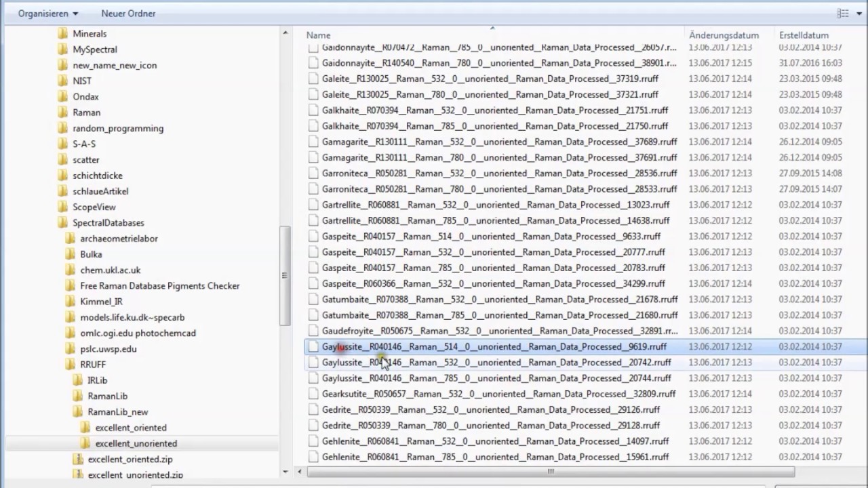This screenshot has height=488, width=868.
Task: Click file icon of Gaidonnayite R140540 Raman 780
Action: (313, 63)
